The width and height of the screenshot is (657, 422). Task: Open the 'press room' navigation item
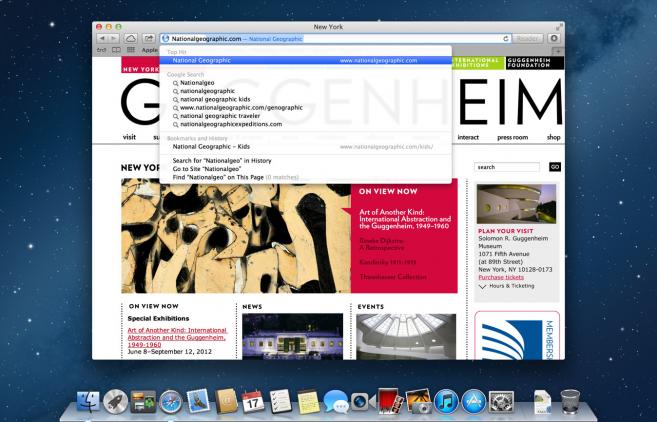point(512,137)
